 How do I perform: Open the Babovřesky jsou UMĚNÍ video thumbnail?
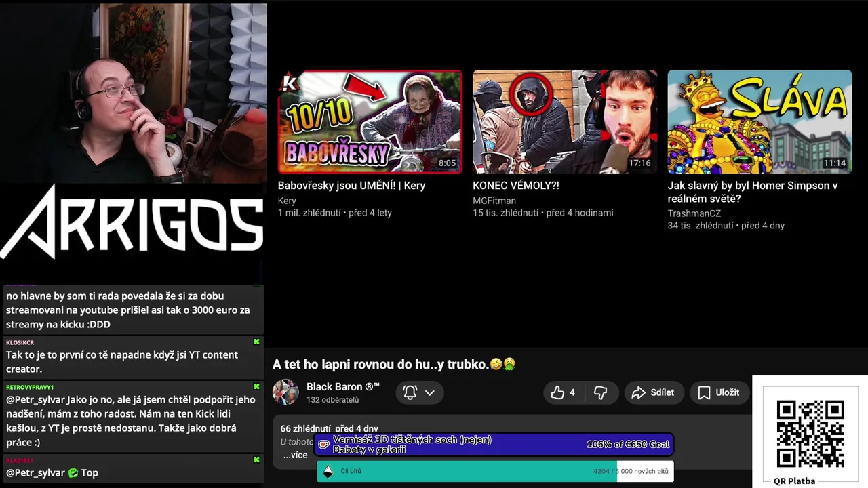(370, 122)
